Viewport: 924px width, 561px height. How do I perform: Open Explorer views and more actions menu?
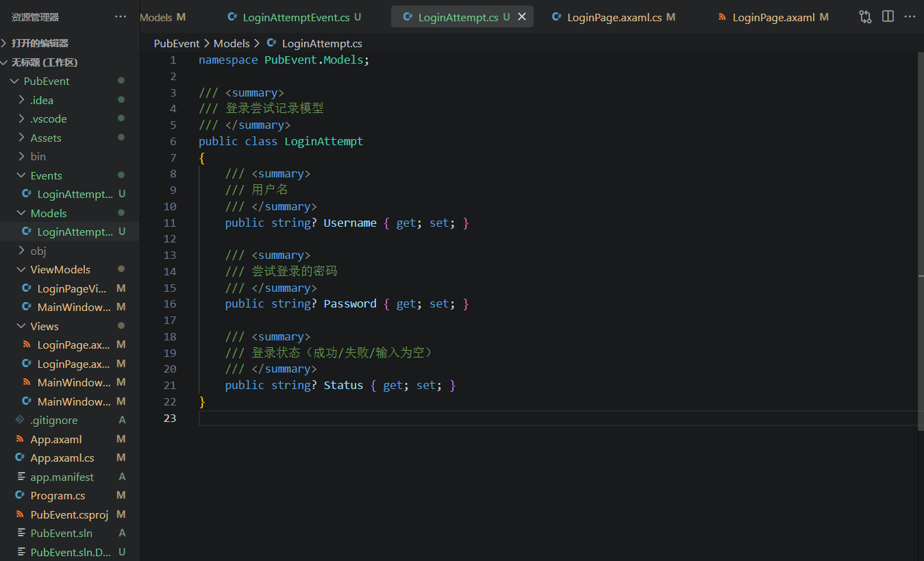(121, 16)
